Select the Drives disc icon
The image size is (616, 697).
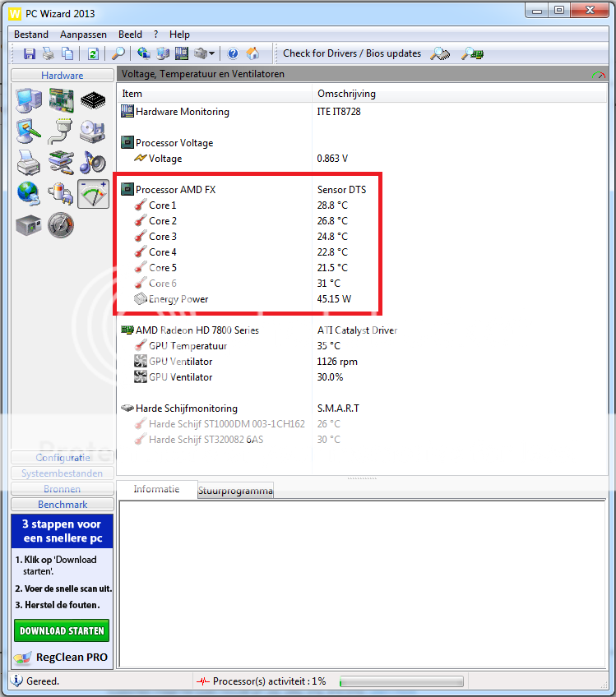[x=93, y=132]
